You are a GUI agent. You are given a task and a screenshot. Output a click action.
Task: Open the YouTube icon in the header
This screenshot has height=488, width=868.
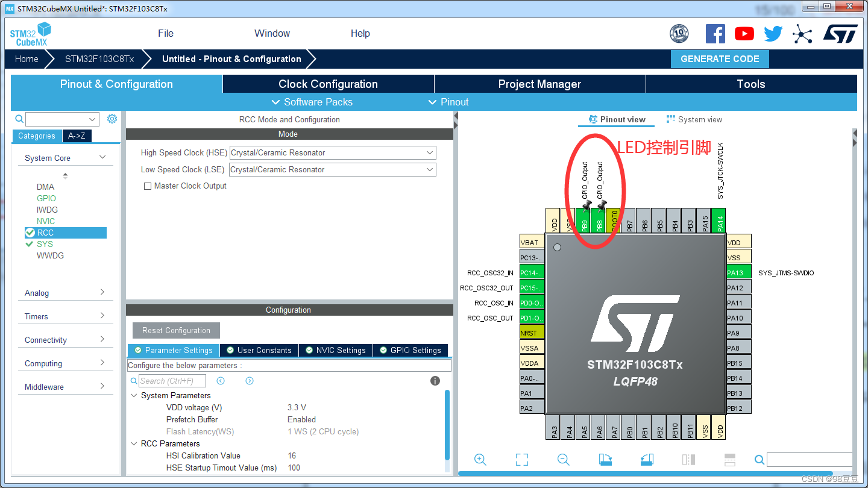pos(744,34)
